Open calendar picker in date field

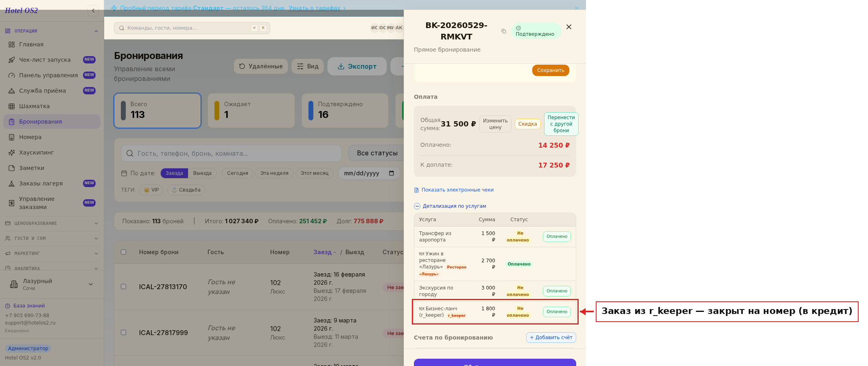(x=391, y=173)
